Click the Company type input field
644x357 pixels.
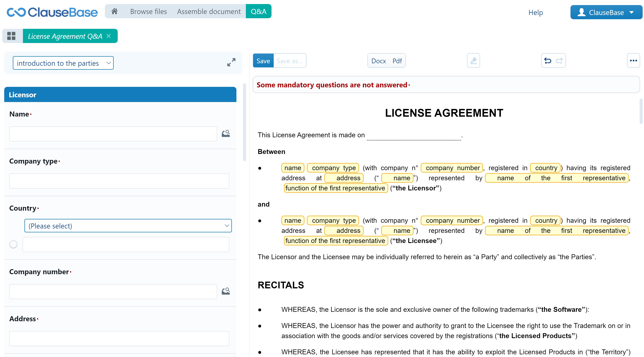[x=119, y=181]
